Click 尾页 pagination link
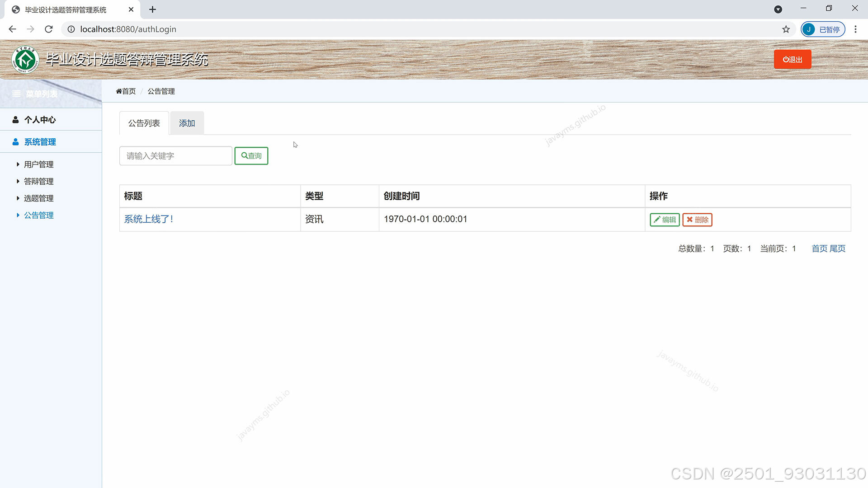Image resolution: width=868 pixels, height=488 pixels. coord(837,249)
